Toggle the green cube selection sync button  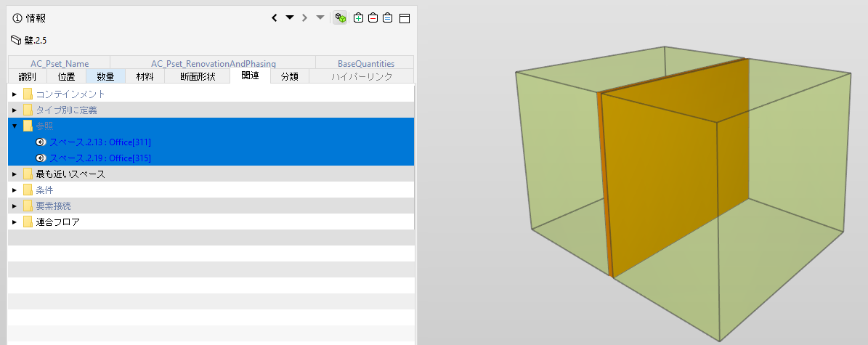point(341,17)
